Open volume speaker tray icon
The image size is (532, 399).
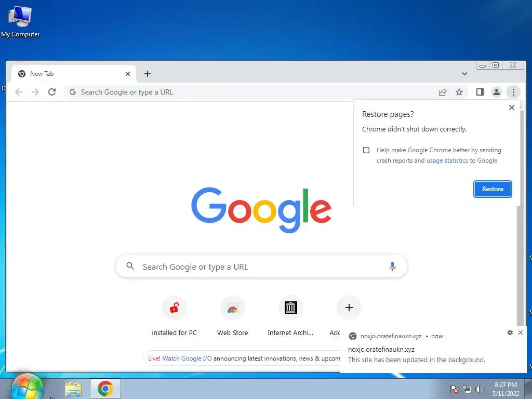(479, 389)
